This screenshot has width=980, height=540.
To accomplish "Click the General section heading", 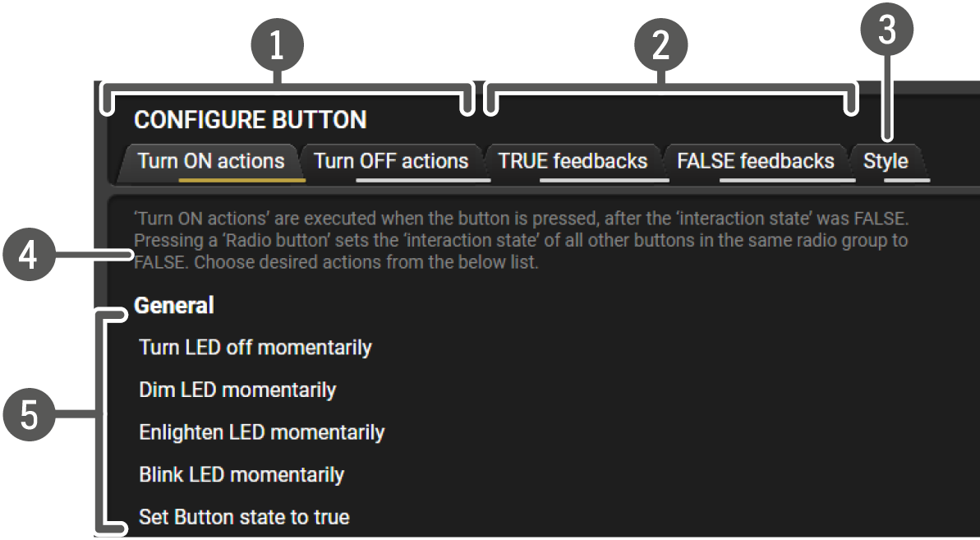I will tap(174, 305).
